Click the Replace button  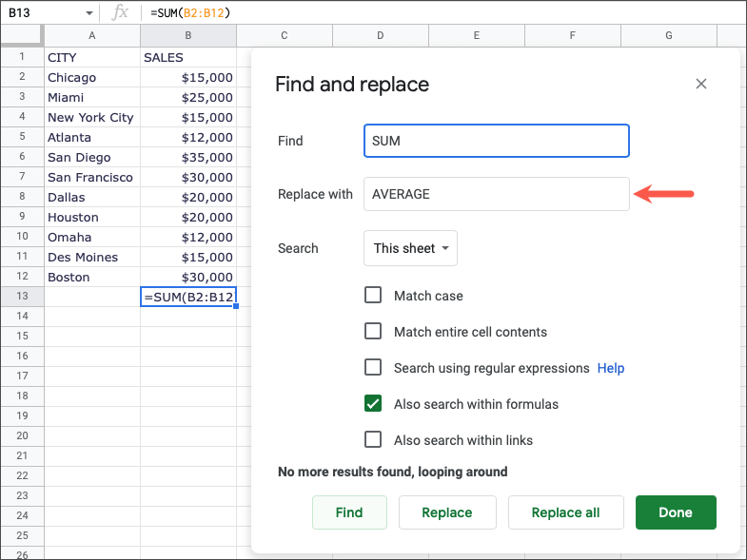(446, 512)
